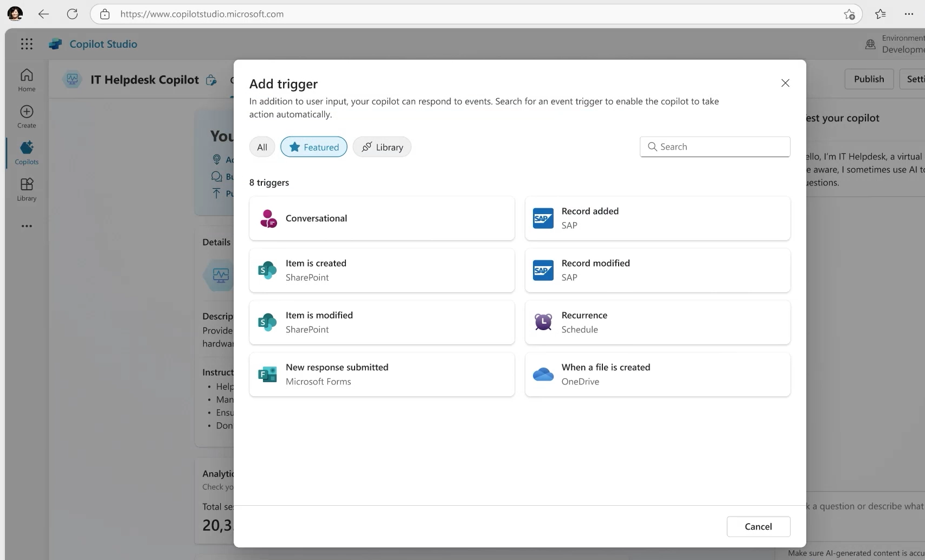Image resolution: width=925 pixels, height=560 pixels.
Task: Open browser settings and more menu
Action: (x=909, y=14)
